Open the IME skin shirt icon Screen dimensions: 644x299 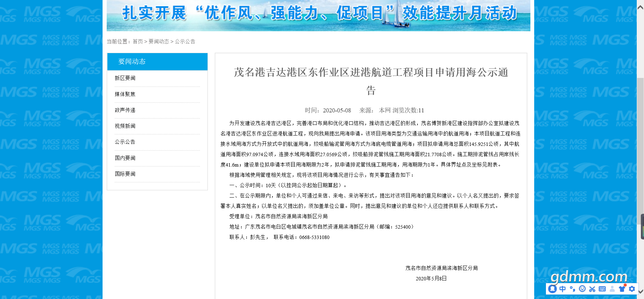[622, 289]
